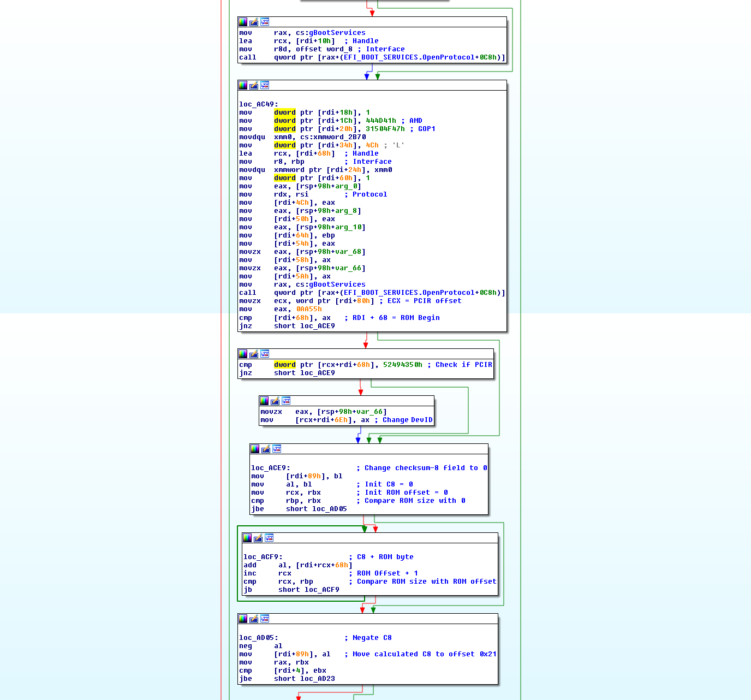
Task: Click '; Compare ROM size with ROM offset' comment
Action: pyautogui.click(x=422, y=582)
